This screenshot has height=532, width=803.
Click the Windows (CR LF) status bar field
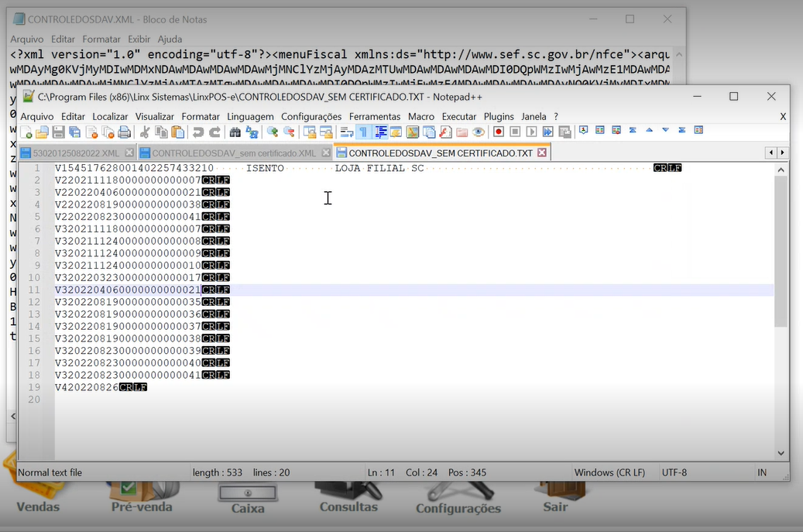[609, 472]
